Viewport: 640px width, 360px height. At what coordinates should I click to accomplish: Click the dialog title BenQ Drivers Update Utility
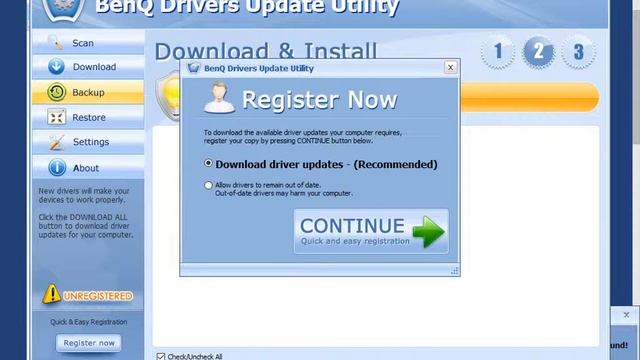[x=259, y=68]
